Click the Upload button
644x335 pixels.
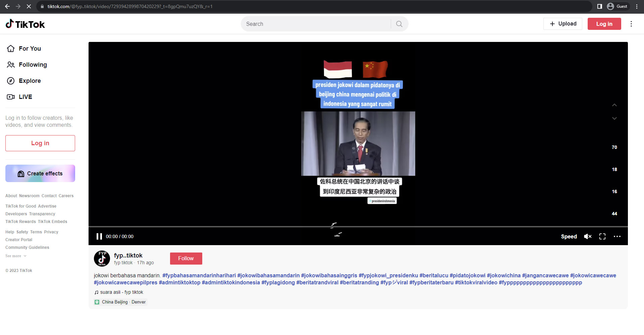click(563, 24)
